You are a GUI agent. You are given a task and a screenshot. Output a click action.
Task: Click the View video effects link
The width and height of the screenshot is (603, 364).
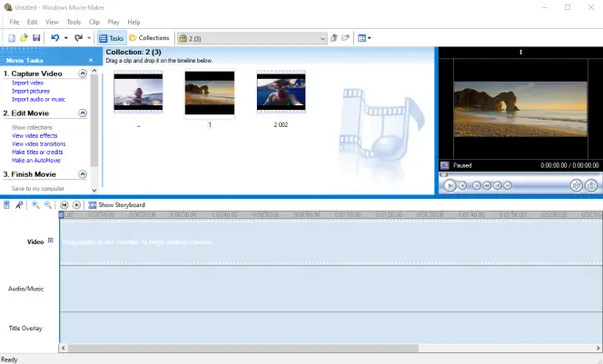(x=35, y=135)
